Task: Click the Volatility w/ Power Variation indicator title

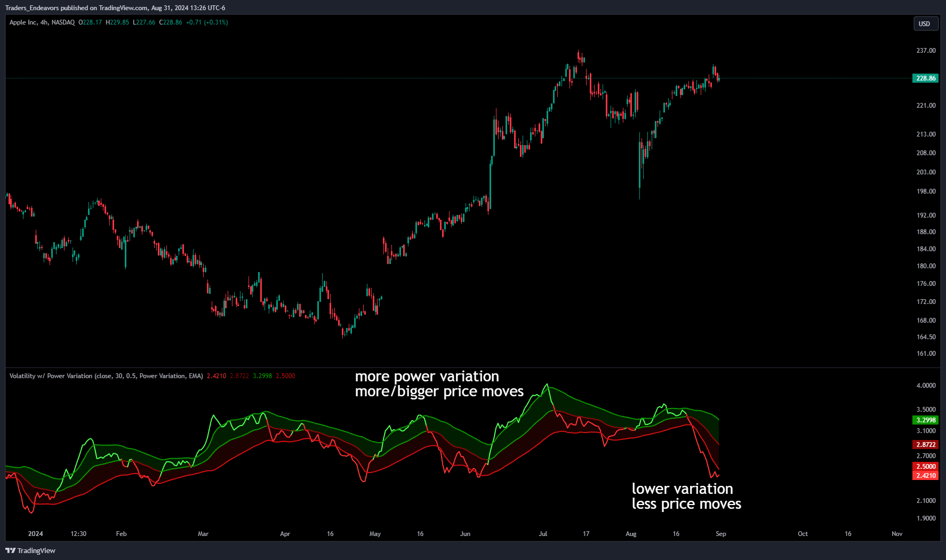Action: coord(106,376)
